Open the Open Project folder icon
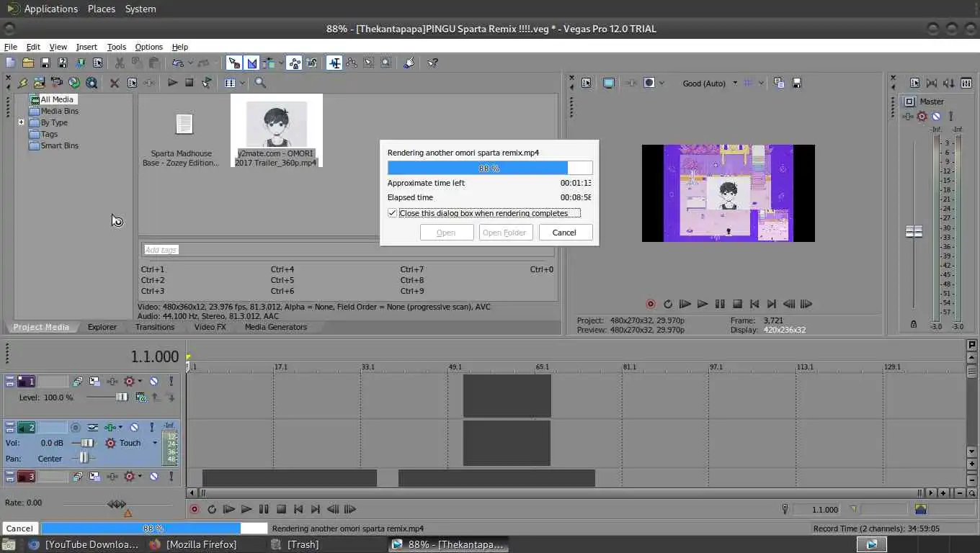This screenshot has height=553, width=980. 27,63
